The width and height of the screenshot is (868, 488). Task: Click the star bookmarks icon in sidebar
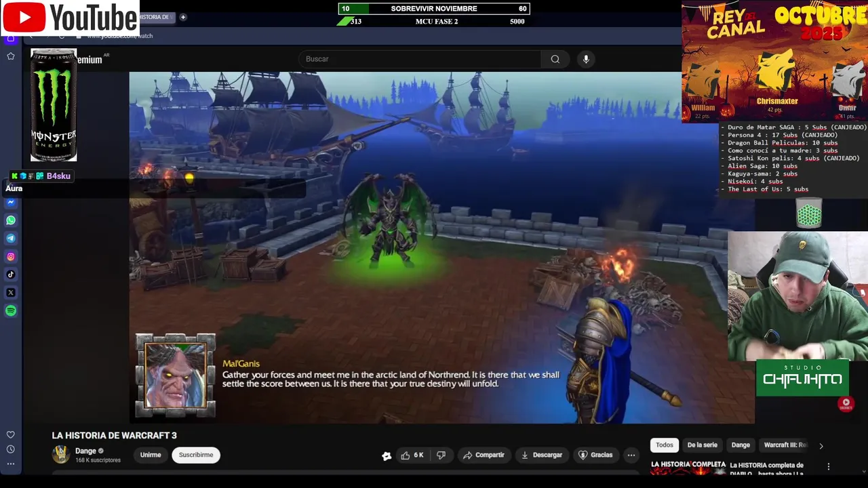coord(11,56)
